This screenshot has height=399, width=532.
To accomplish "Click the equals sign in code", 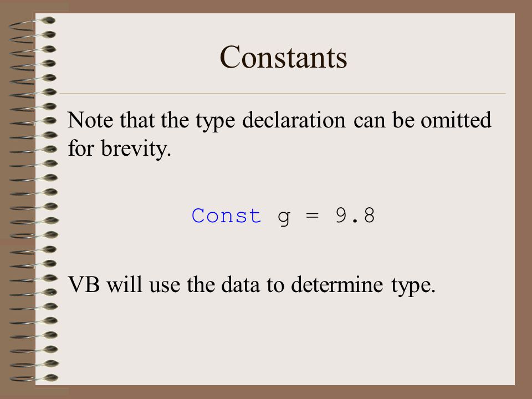I will pyautogui.click(x=312, y=216).
